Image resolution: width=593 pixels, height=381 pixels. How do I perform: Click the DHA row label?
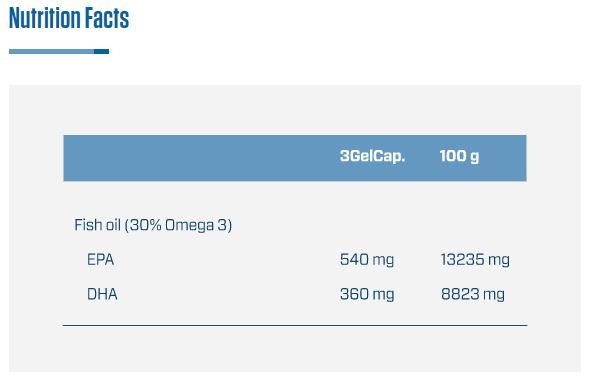coord(102,294)
